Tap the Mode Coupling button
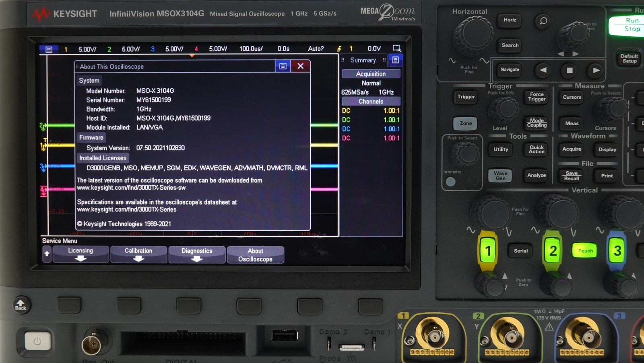This screenshot has width=644, height=363. coord(537,123)
